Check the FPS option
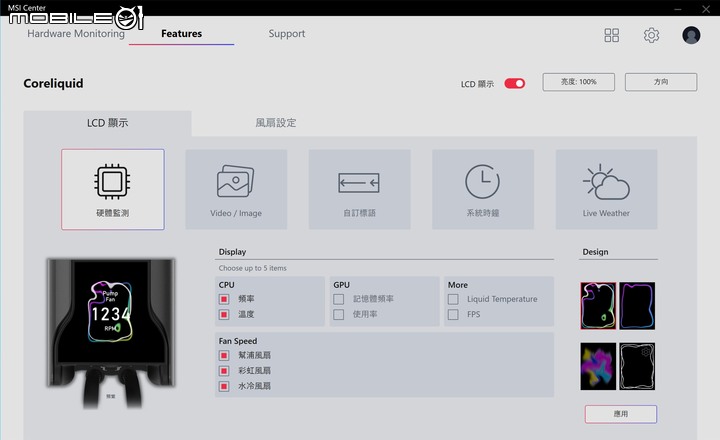The image size is (720, 440). (453, 315)
